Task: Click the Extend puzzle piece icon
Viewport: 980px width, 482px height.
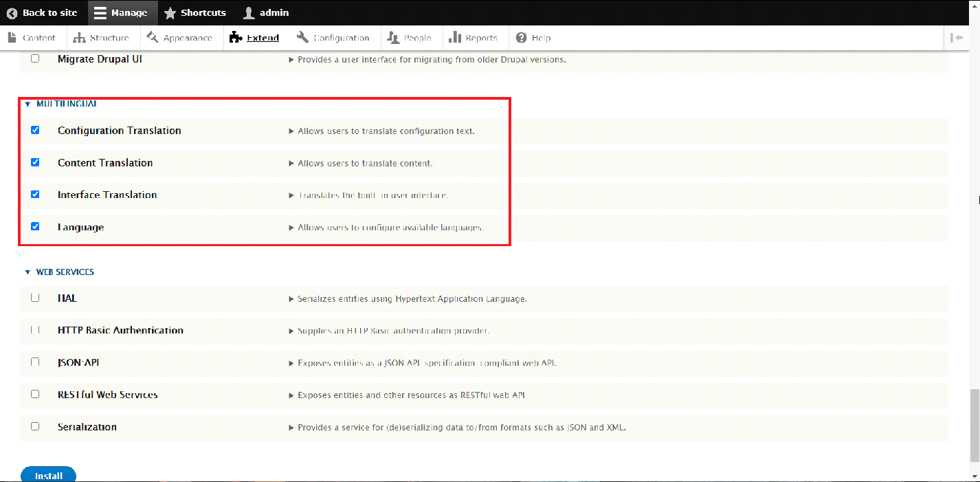Action: (236, 38)
